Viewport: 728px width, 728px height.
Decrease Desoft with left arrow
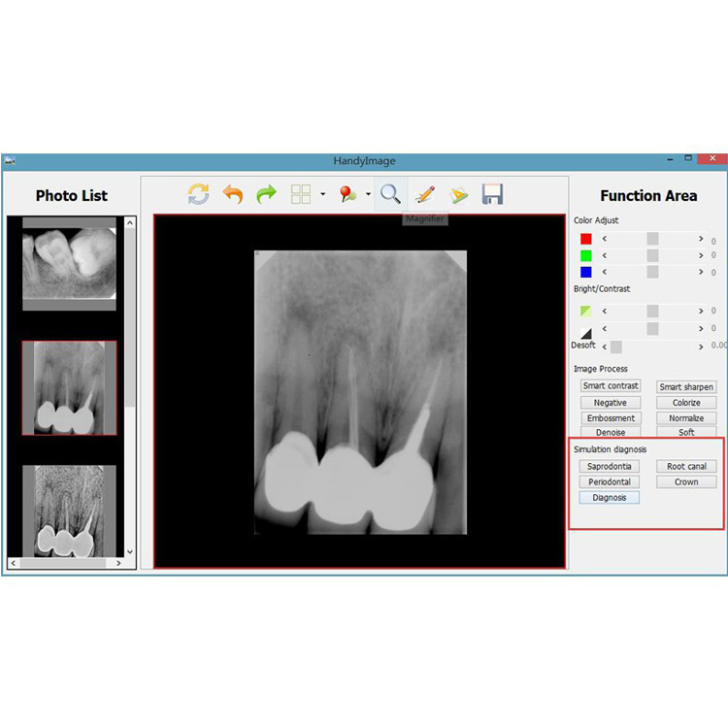click(x=605, y=347)
